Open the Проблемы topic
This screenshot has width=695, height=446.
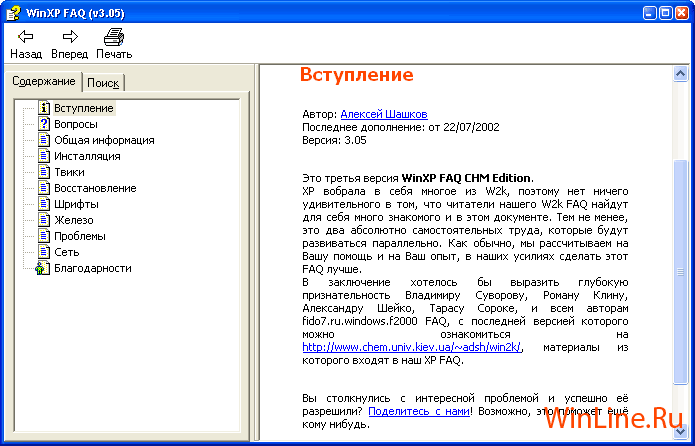click(x=80, y=236)
